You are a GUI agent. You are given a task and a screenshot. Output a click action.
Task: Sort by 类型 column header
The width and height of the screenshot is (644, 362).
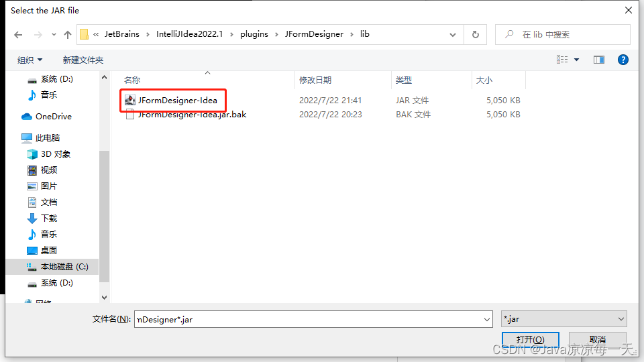pyautogui.click(x=404, y=80)
